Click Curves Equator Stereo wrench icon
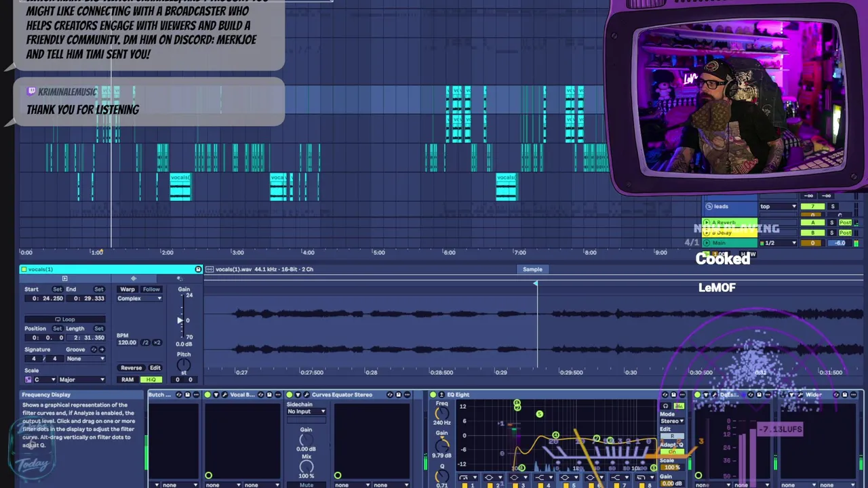The image size is (868, 488). tap(307, 394)
